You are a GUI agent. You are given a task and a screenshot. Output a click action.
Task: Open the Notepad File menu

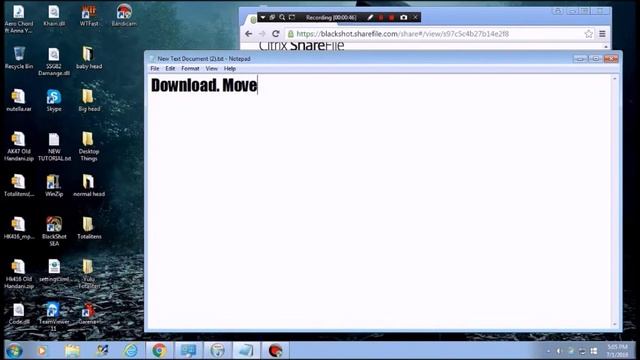click(x=155, y=69)
